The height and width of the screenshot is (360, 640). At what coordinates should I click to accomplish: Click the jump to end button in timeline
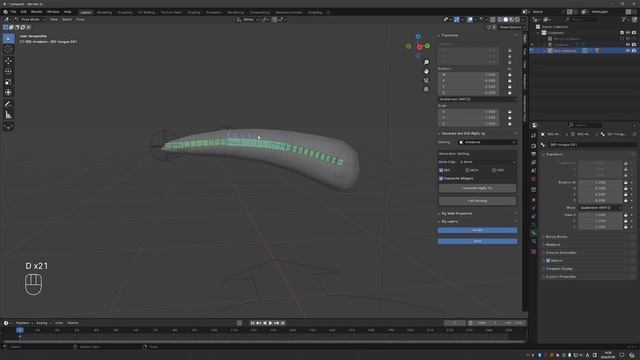(282, 323)
